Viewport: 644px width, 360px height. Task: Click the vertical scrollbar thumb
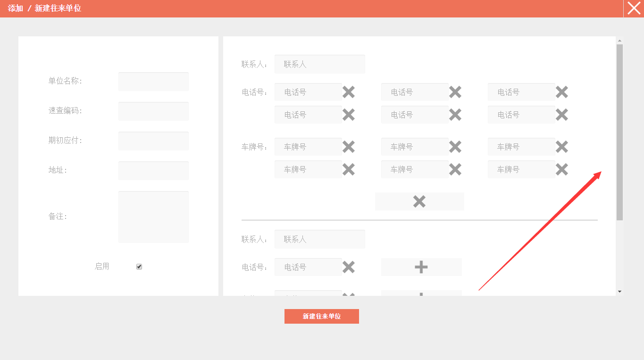point(619,132)
